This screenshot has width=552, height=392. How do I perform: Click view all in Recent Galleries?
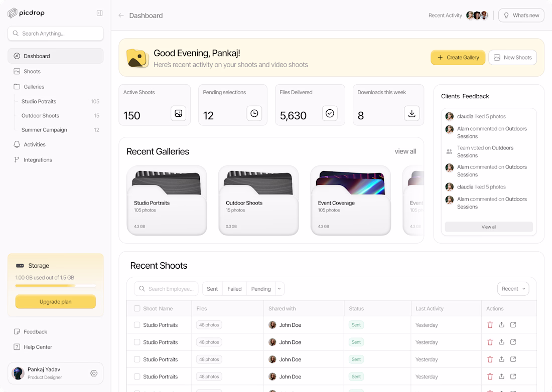pos(405,151)
